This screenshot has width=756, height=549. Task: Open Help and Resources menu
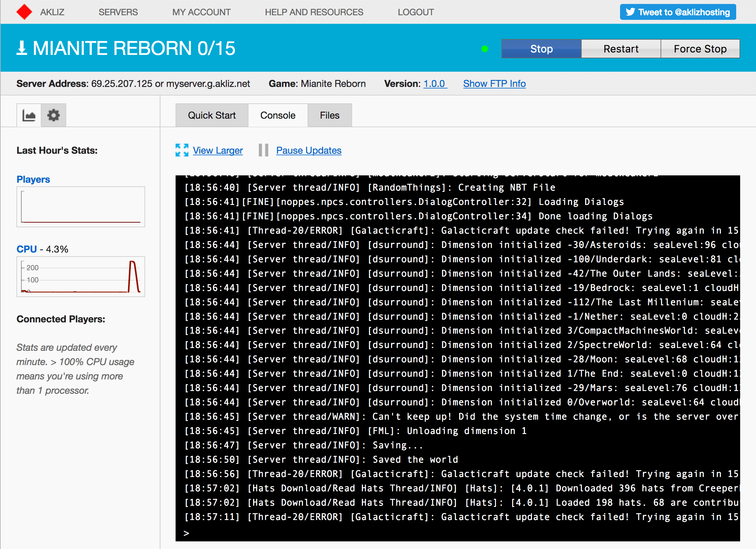pyautogui.click(x=314, y=12)
